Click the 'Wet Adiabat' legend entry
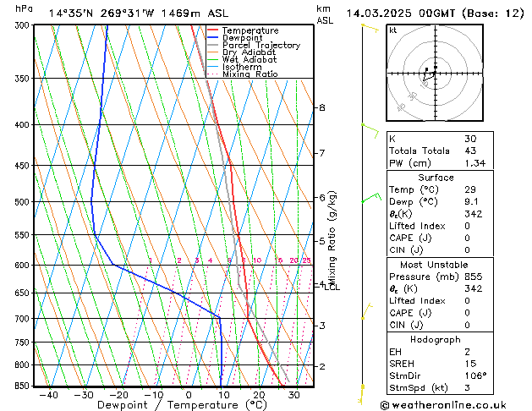532x411 pixels. 250,60
